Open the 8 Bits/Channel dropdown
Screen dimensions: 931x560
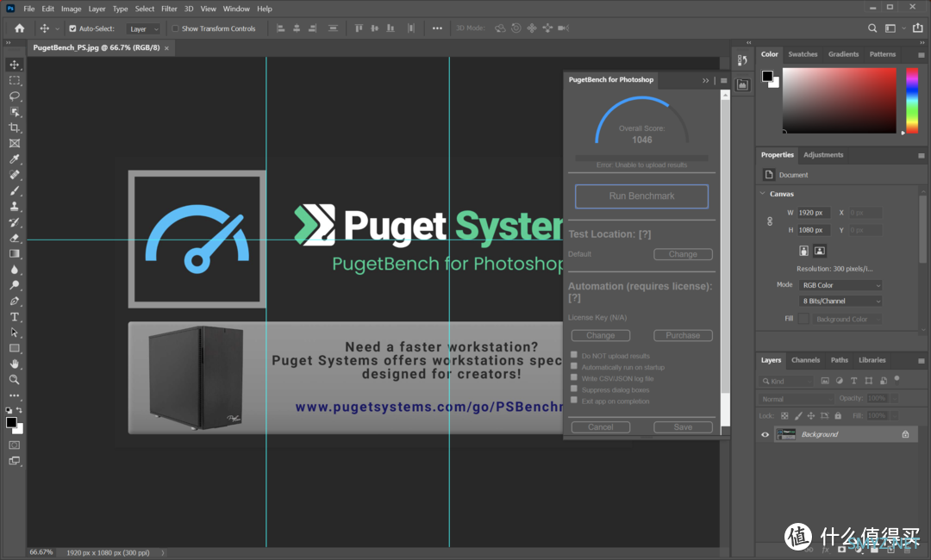point(840,302)
